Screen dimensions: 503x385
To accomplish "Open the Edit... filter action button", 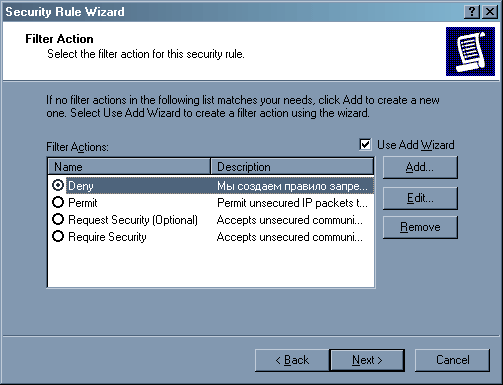I will tap(420, 198).
